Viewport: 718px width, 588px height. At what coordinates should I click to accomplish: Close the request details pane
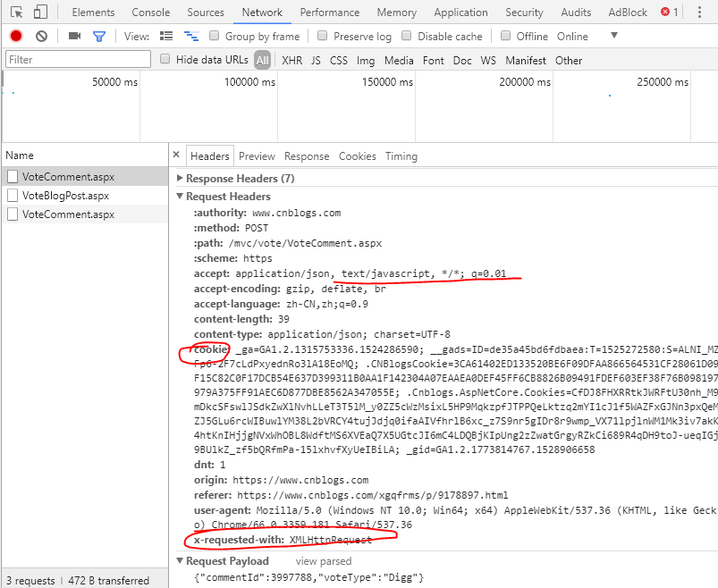point(176,155)
